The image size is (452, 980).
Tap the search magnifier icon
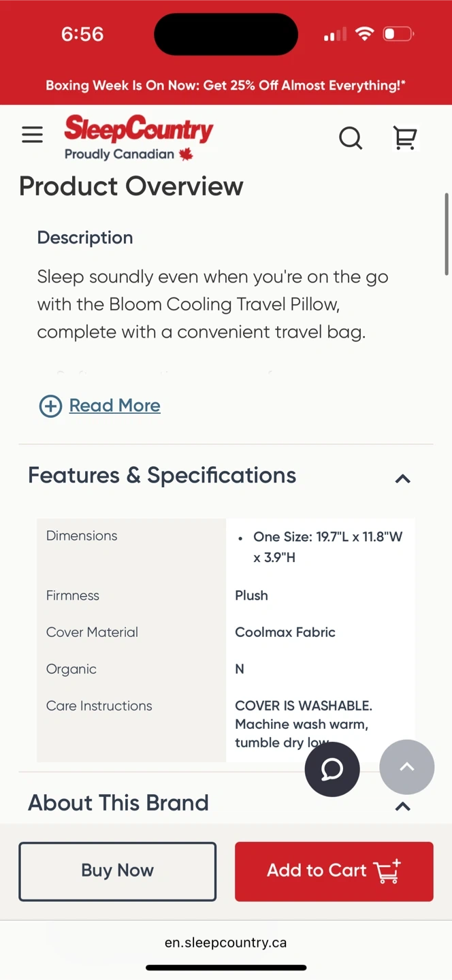click(351, 138)
